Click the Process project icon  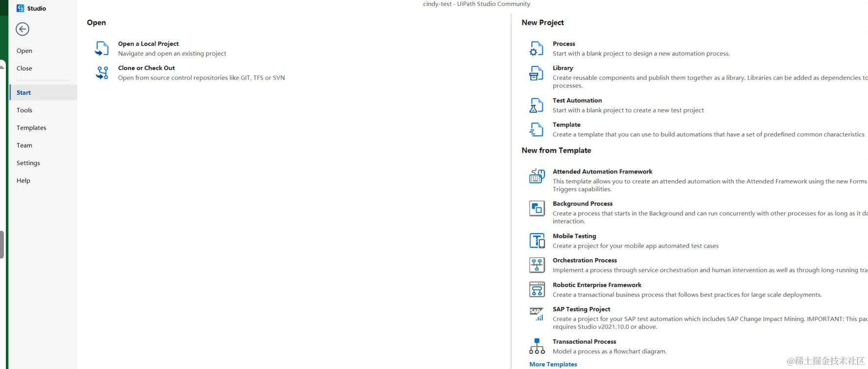pyautogui.click(x=537, y=48)
